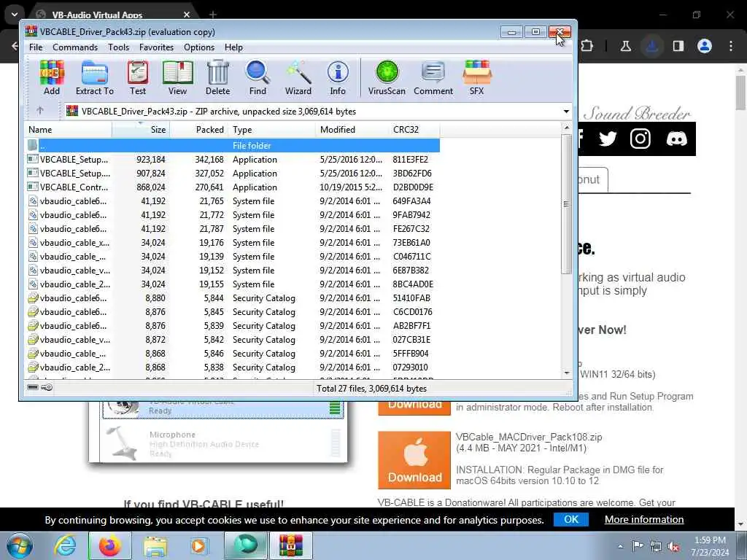
Task: Run the VirusScan toolbar icon
Action: click(387, 77)
